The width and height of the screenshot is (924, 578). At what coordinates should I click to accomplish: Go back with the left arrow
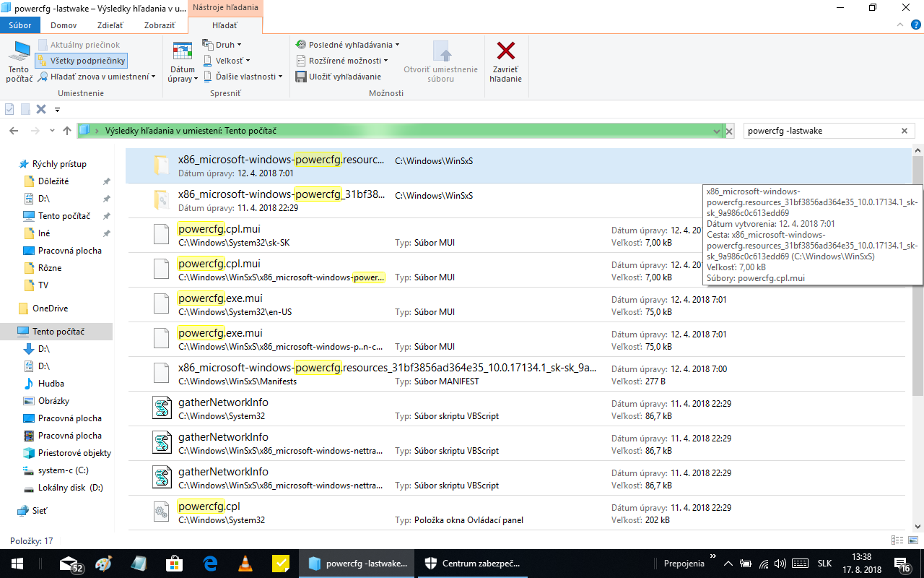coord(13,131)
